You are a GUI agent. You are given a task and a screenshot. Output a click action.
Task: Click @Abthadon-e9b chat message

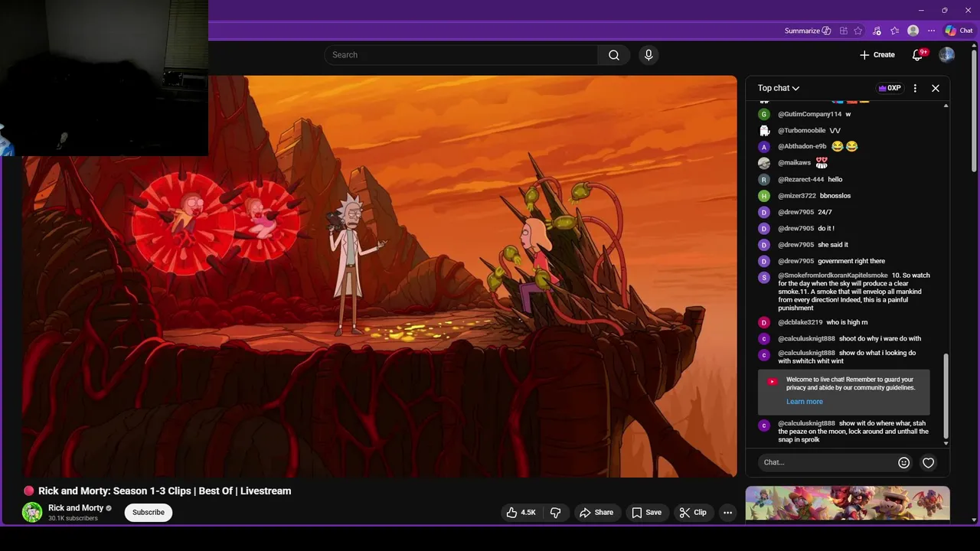[x=846, y=147]
